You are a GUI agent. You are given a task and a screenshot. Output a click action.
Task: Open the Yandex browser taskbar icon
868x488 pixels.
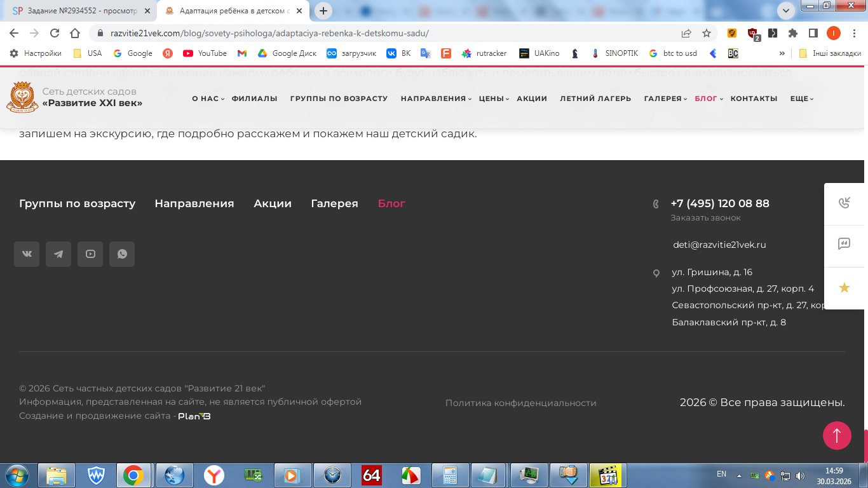214,475
